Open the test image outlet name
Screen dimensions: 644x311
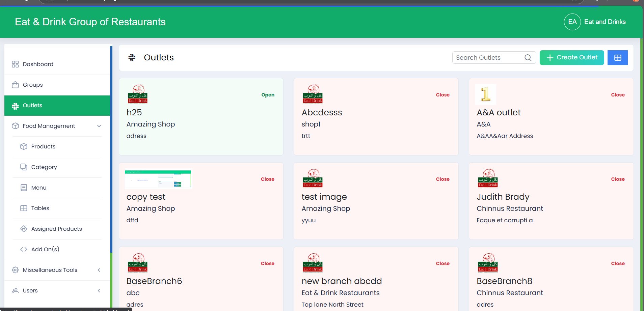(x=324, y=197)
